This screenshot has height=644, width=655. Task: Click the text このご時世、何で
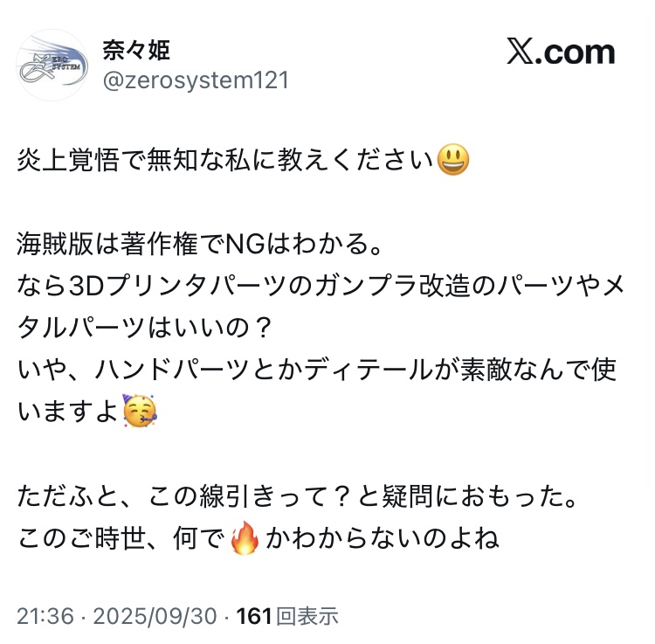[121, 537]
